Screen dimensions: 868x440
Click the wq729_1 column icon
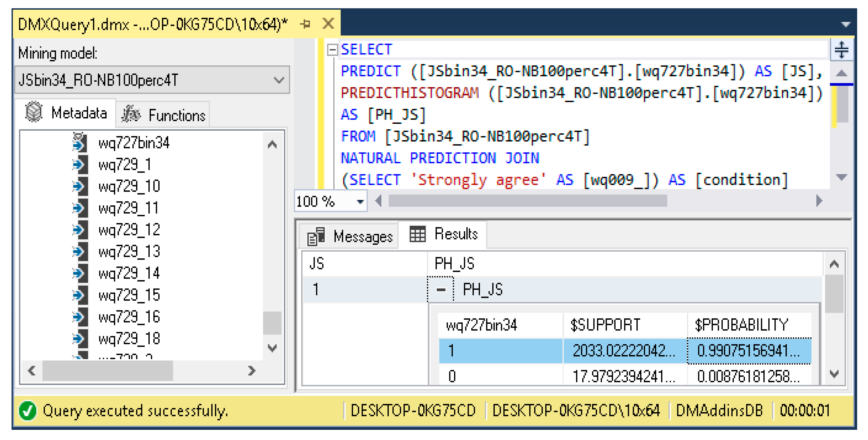tap(79, 165)
